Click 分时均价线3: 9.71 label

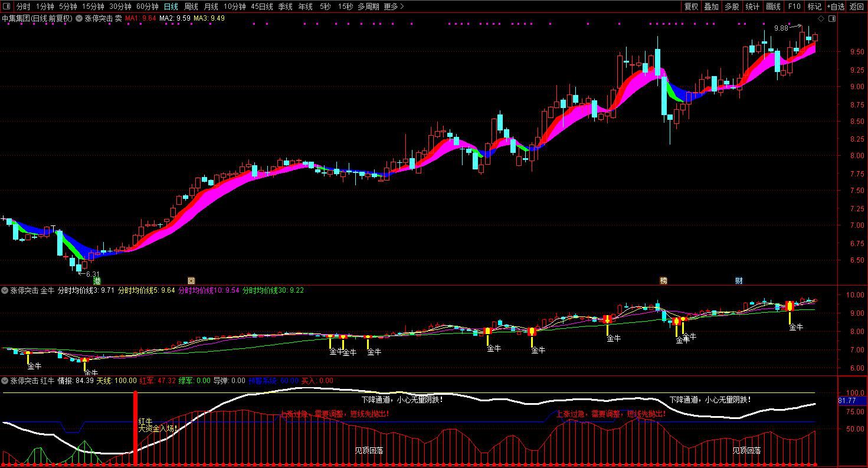click(x=86, y=290)
